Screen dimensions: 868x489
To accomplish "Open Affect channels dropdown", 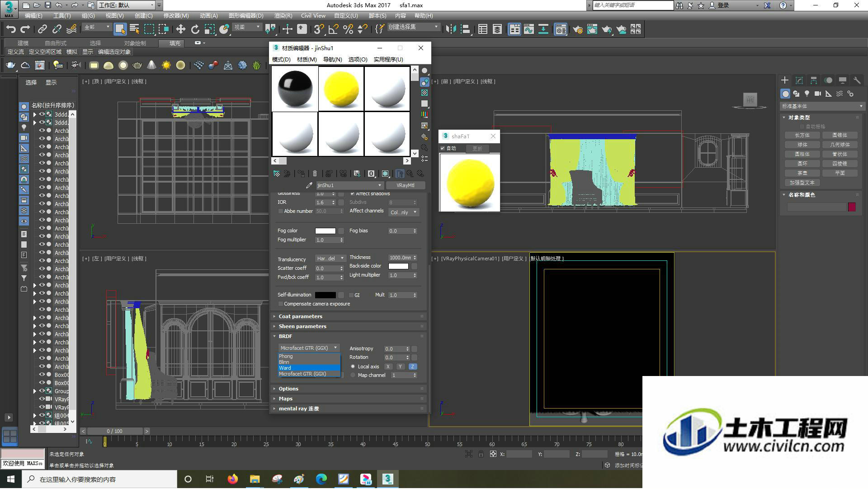I will 403,212.
